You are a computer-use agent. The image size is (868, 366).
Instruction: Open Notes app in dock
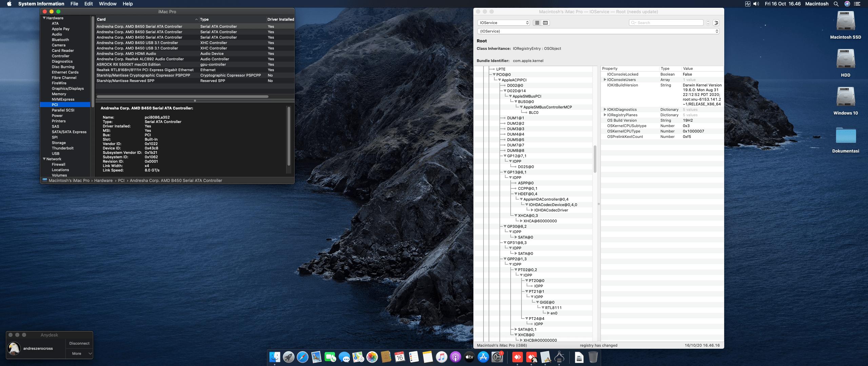[x=428, y=357]
